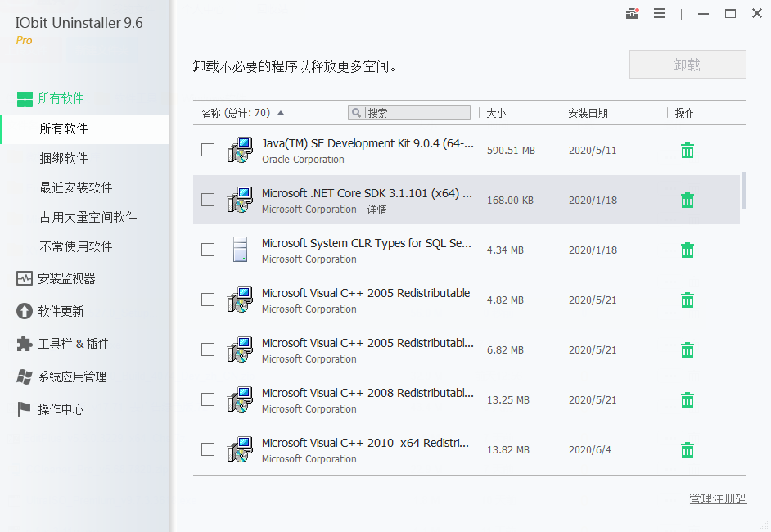Open 系统应用管理 section
771x532 pixels.
(72, 376)
